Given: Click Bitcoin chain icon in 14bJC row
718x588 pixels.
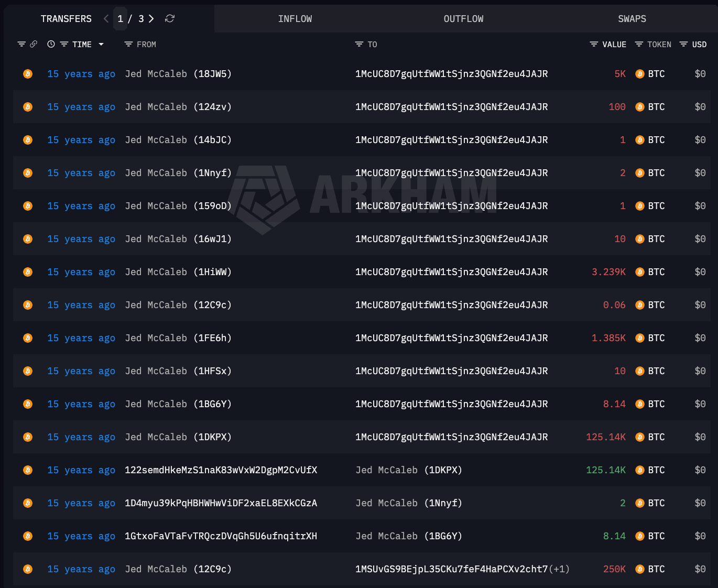Looking at the screenshot, I should pos(28,140).
